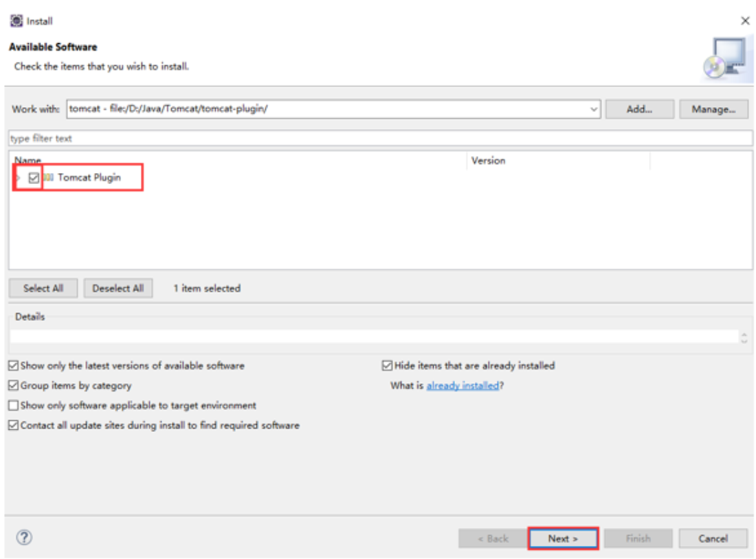Toggle Group items by category checkbox
This screenshot has height=559, width=756.
14,385
